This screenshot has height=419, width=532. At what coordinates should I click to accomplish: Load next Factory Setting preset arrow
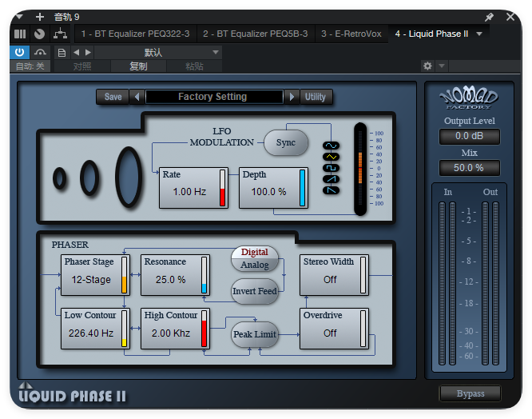click(292, 97)
